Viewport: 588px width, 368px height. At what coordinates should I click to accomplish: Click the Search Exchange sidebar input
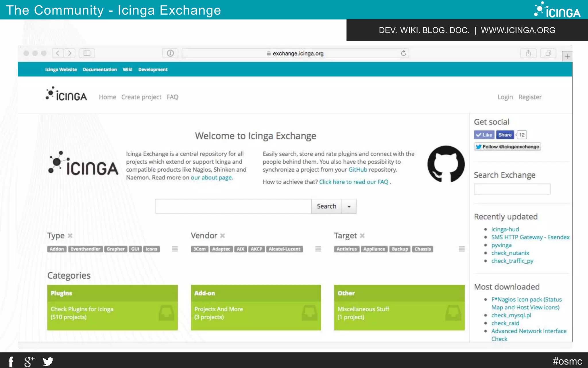pyautogui.click(x=512, y=189)
